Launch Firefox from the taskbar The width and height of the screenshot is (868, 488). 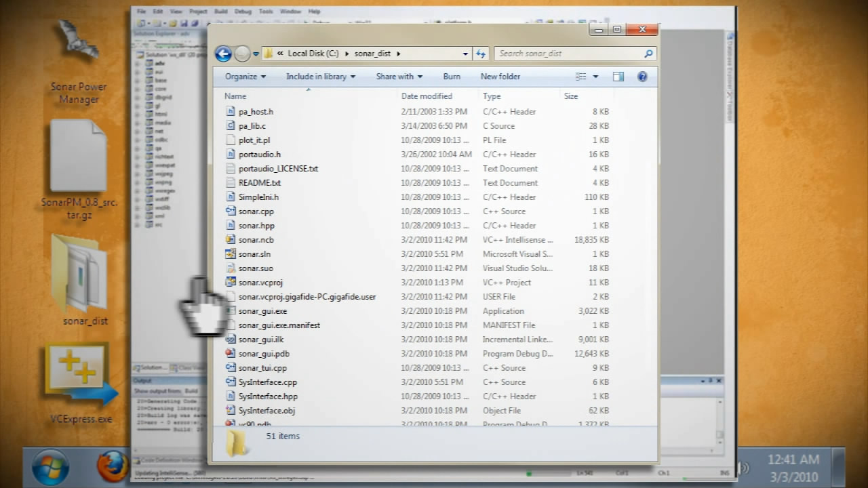[112, 466]
